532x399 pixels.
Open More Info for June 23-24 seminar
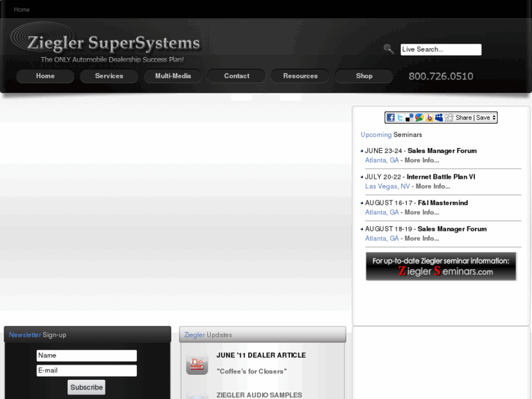coord(422,160)
